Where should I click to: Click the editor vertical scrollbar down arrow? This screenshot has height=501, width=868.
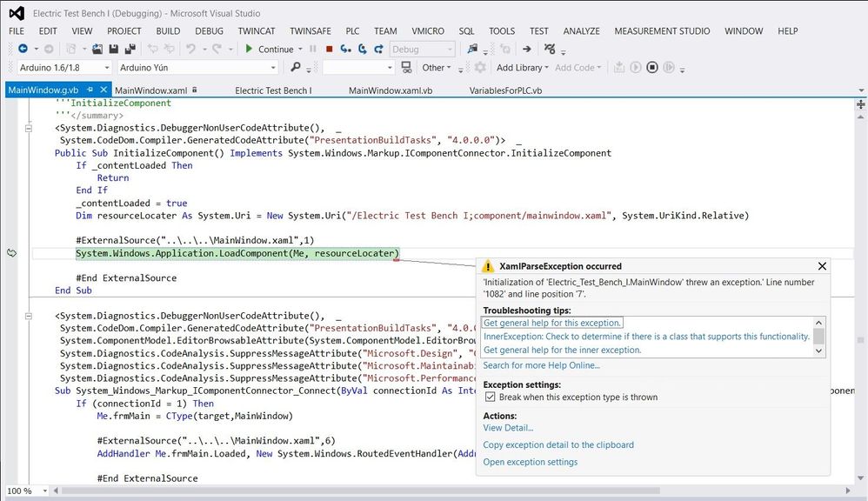coord(860,478)
